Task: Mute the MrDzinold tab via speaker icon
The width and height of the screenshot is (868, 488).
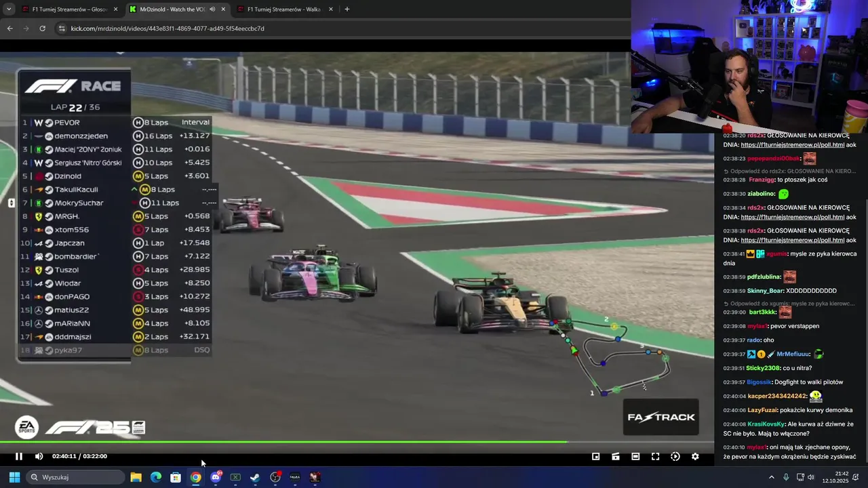Action: click(212, 9)
